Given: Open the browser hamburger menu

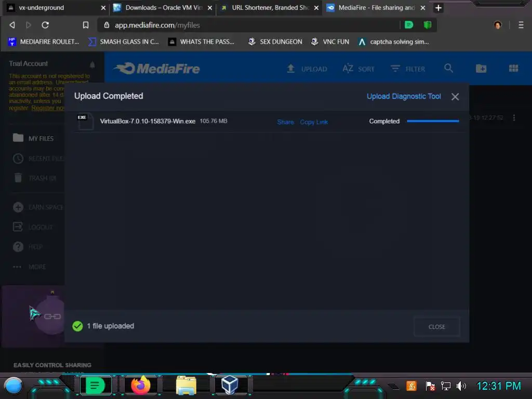Looking at the screenshot, I should point(521,25).
